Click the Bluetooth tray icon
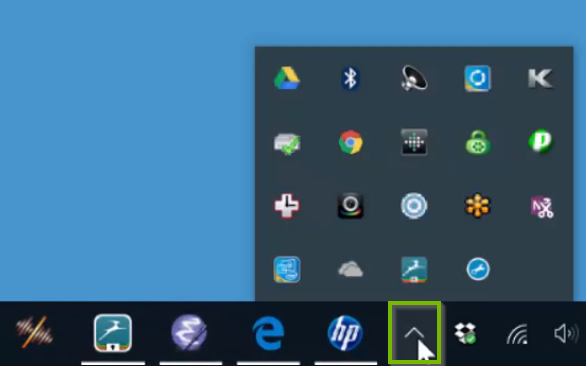Image resolution: width=586 pixels, height=366 pixels. [x=350, y=78]
